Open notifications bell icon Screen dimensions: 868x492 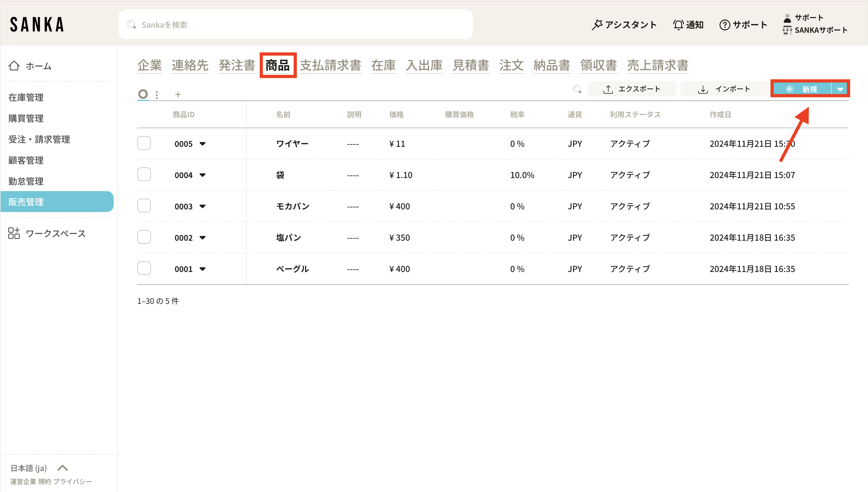point(678,25)
